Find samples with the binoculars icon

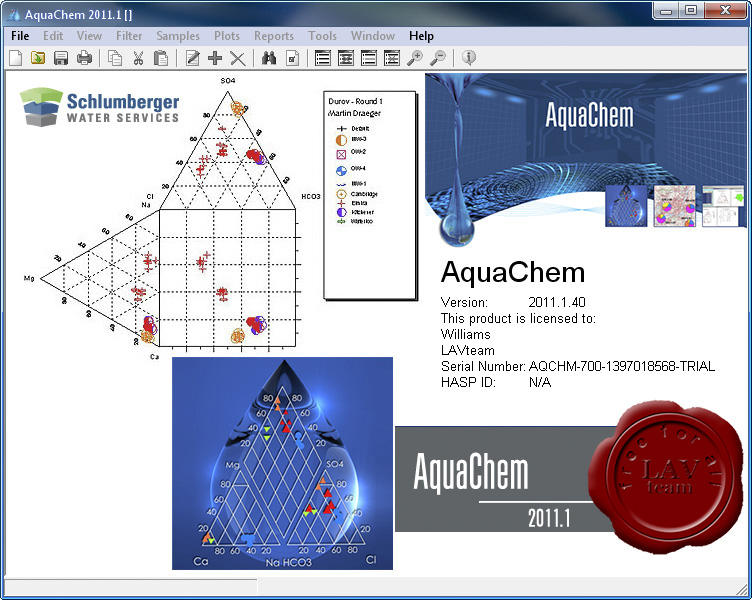click(269, 58)
